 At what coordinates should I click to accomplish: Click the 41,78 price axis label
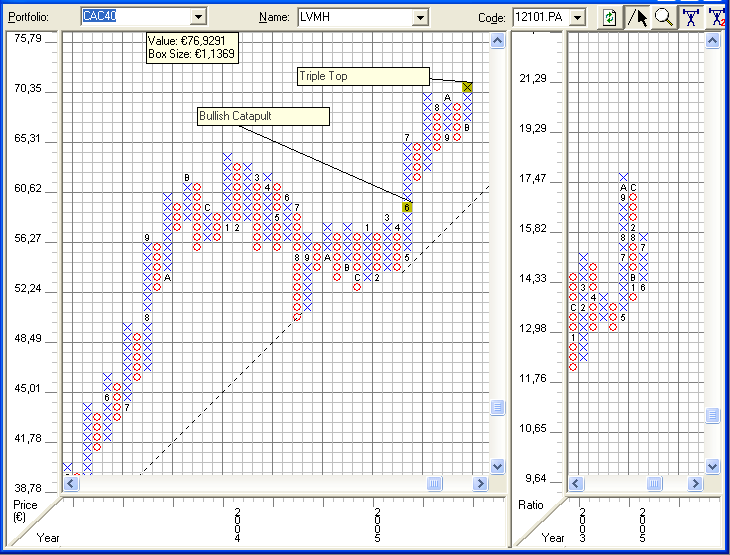pos(28,439)
